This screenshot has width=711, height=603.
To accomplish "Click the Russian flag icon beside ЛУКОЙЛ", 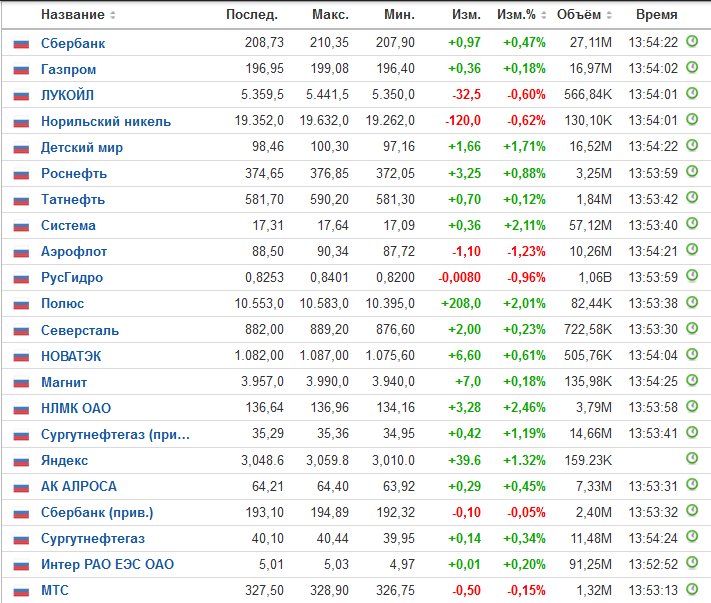I will (21, 96).
